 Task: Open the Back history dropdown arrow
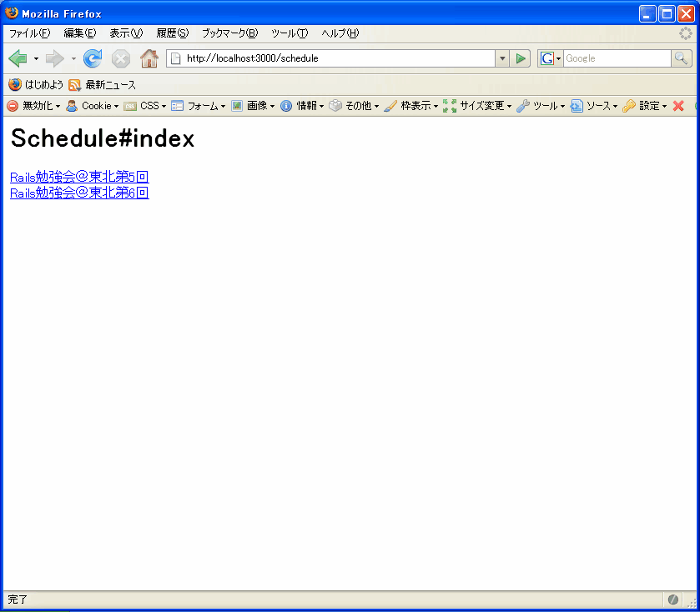coord(36,58)
